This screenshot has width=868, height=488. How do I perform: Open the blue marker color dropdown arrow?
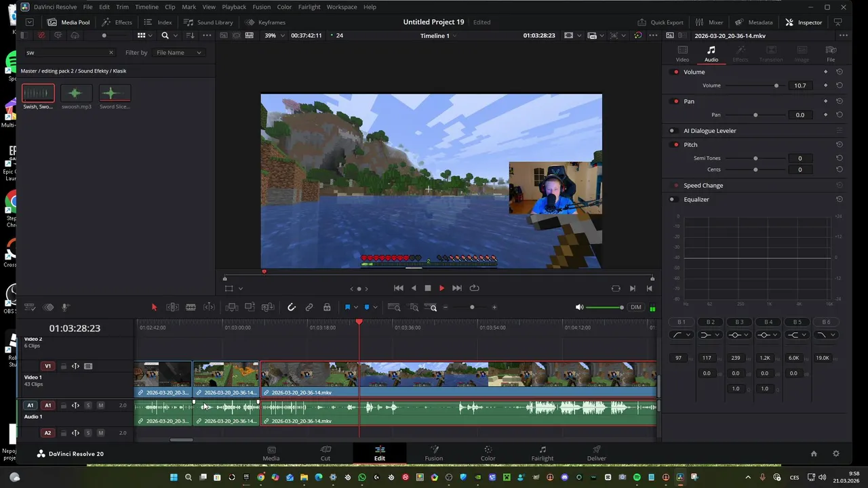375,307
